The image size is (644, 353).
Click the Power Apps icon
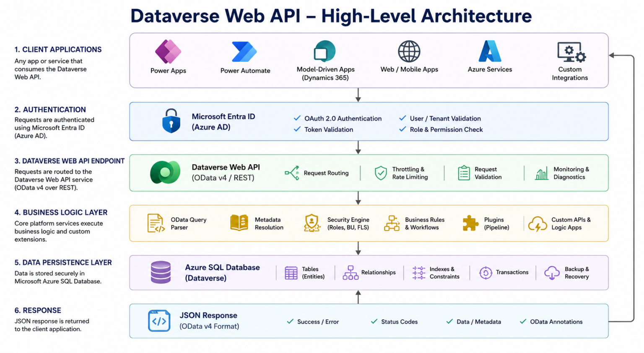(168, 52)
